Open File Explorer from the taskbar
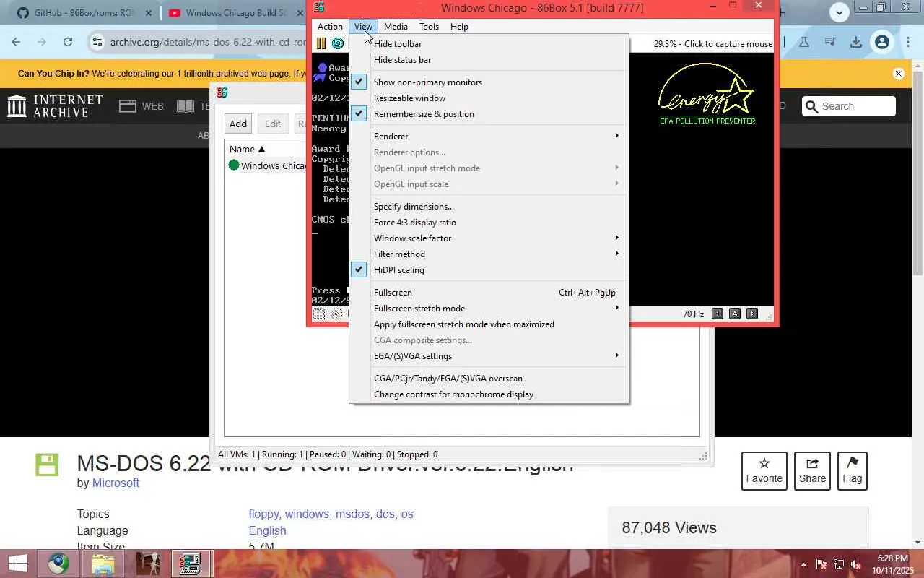The image size is (924, 578). point(103,564)
